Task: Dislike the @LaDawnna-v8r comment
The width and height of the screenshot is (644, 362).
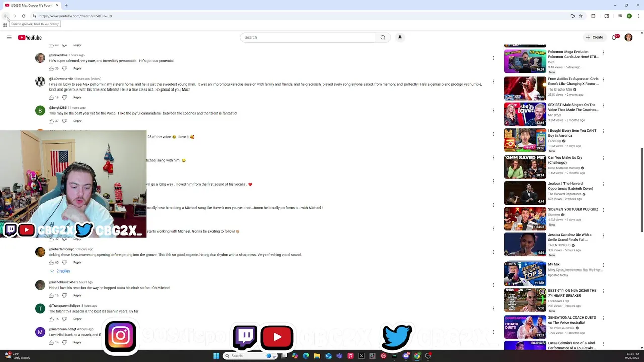Action: pyautogui.click(x=64, y=97)
